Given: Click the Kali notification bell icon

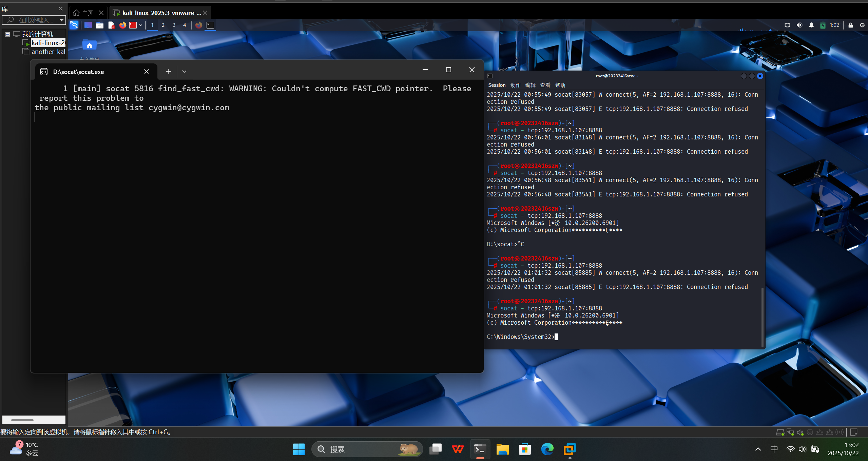Looking at the screenshot, I should [811, 25].
